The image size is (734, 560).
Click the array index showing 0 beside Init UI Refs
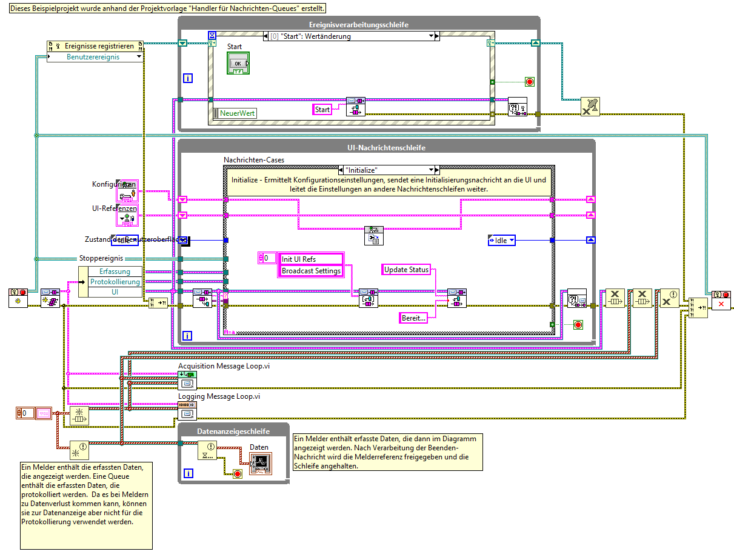point(267,259)
